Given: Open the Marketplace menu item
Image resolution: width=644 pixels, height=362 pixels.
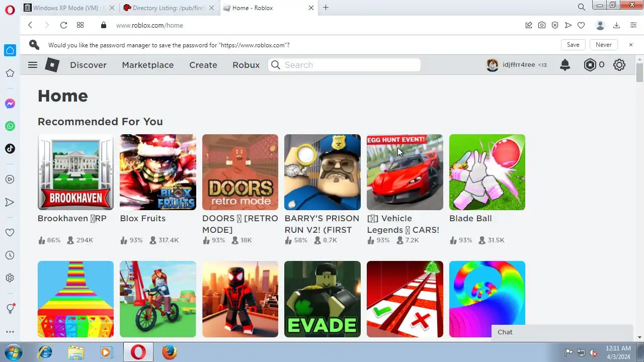Looking at the screenshot, I should 148,65.
